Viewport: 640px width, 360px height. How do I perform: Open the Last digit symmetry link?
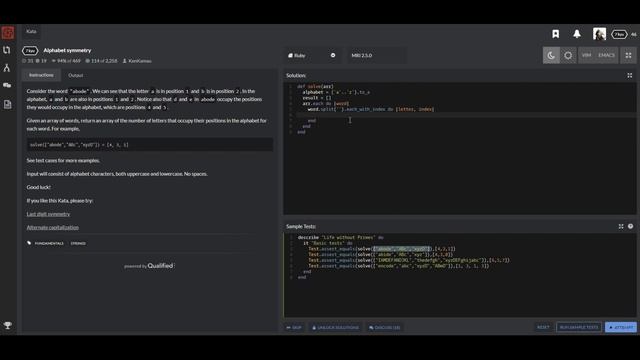pyautogui.click(x=48, y=214)
